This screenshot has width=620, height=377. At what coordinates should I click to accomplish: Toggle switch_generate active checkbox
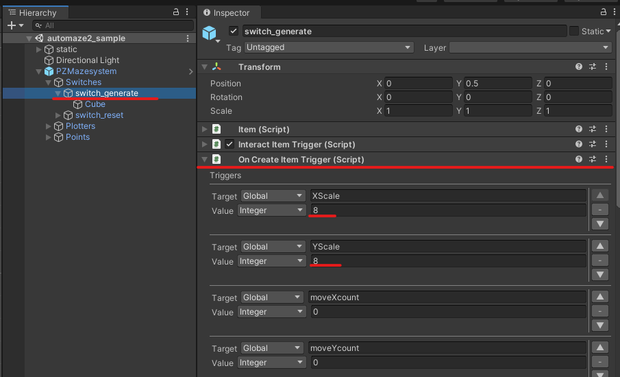pos(233,31)
